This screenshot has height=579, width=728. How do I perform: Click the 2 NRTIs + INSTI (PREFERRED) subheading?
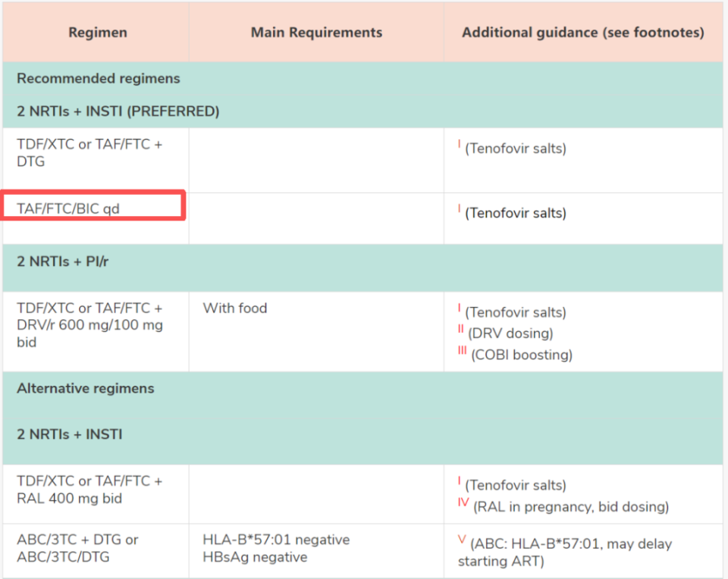click(x=118, y=111)
